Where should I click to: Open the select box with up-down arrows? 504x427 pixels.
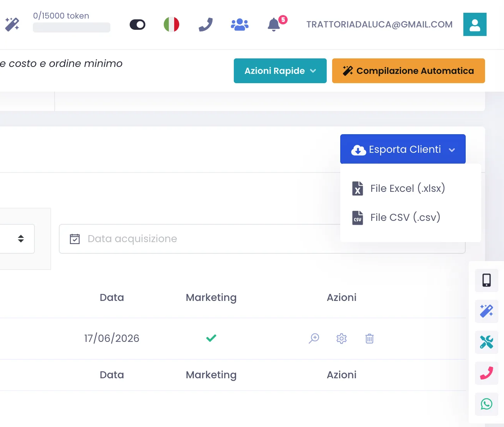click(x=17, y=239)
